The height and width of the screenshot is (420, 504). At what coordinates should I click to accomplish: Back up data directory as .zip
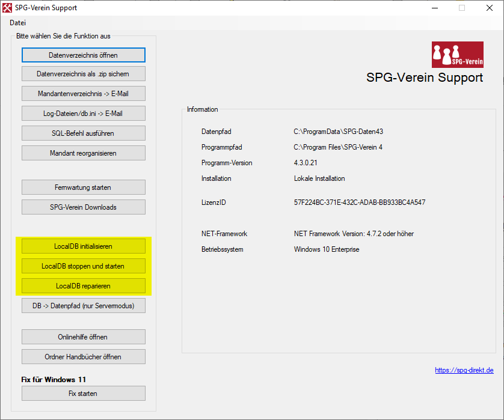coord(83,74)
